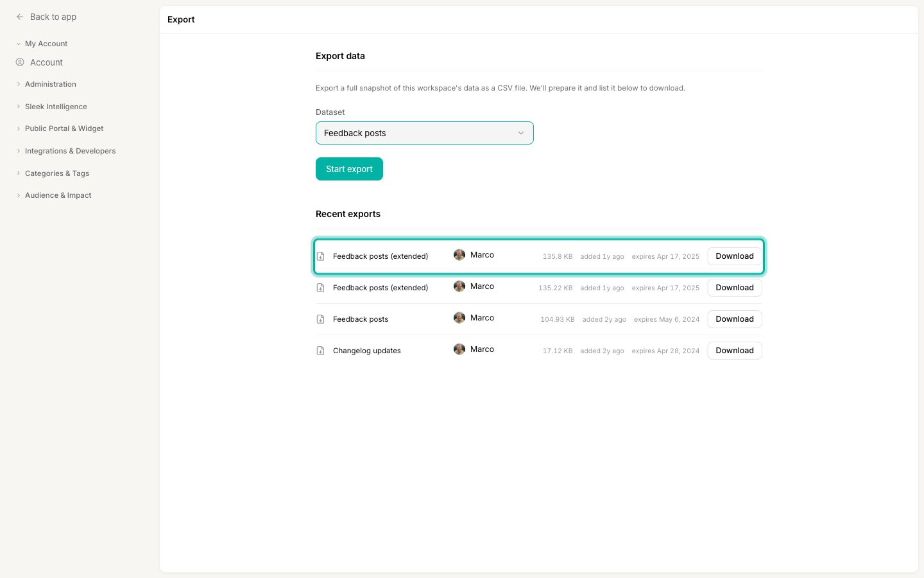
Task: Click the 135.22 KB file size text
Action: [556, 288]
